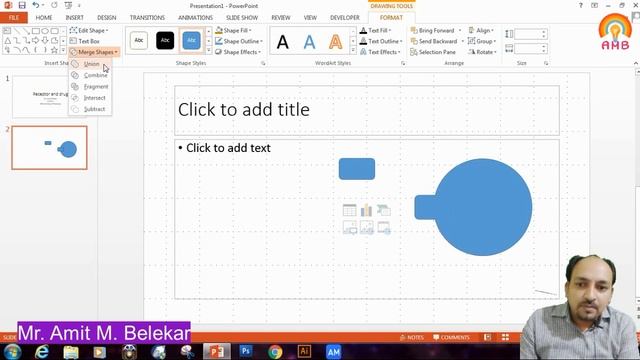640x360 pixels.
Task: Choose Intersect from Merge Shapes menu
Action: [x=90, y=98]
